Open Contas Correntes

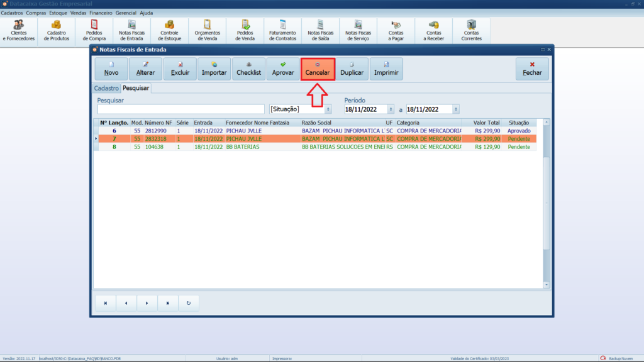(471, 30)
